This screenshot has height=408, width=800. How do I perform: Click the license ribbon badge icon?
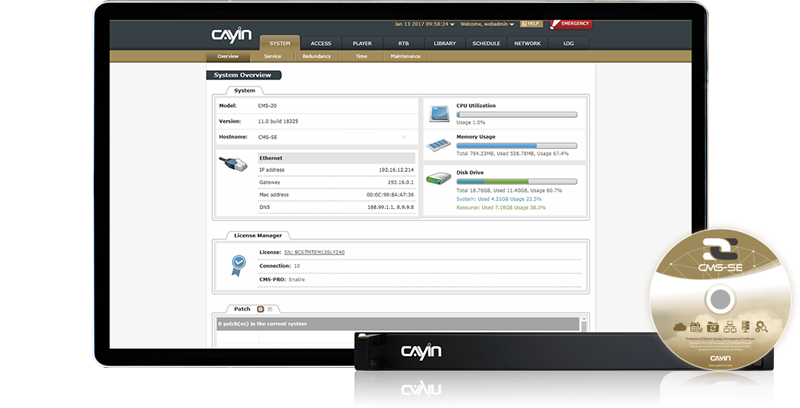(238, 266)
